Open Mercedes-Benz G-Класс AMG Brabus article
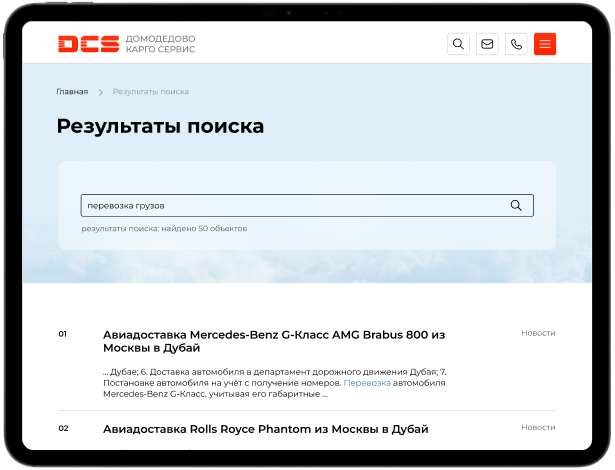615x470 pixels. coord(274,341)
